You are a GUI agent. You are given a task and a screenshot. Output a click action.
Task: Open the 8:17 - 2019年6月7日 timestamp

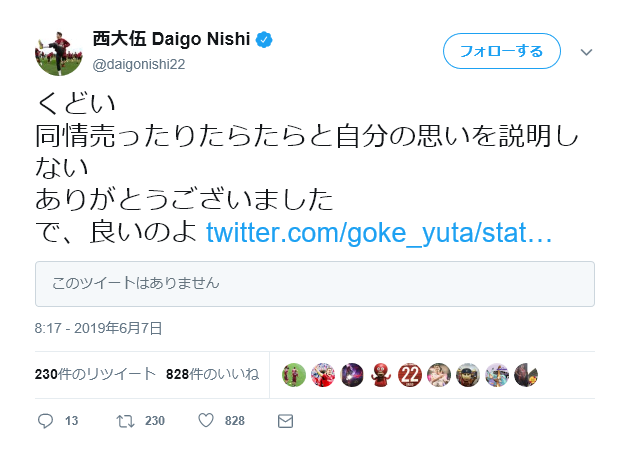pyautogui.click(x=99, y=328)
